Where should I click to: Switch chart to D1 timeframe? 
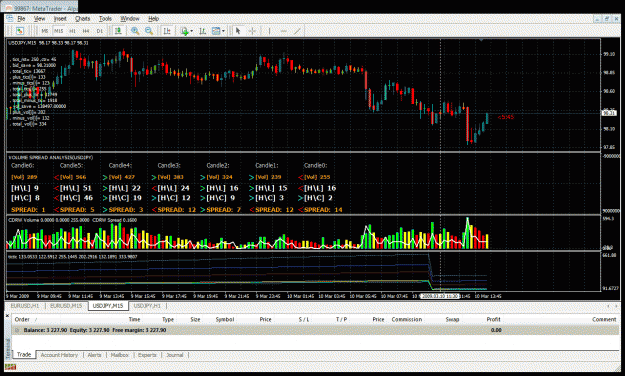(x=100, y=31)
